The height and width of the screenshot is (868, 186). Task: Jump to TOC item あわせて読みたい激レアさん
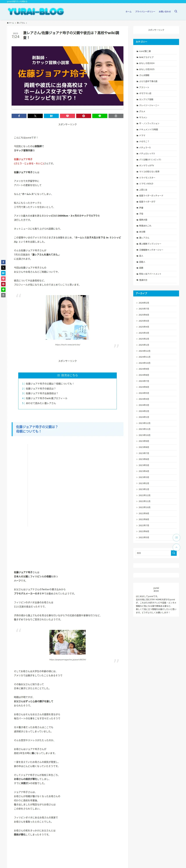[x=41, y=403]
